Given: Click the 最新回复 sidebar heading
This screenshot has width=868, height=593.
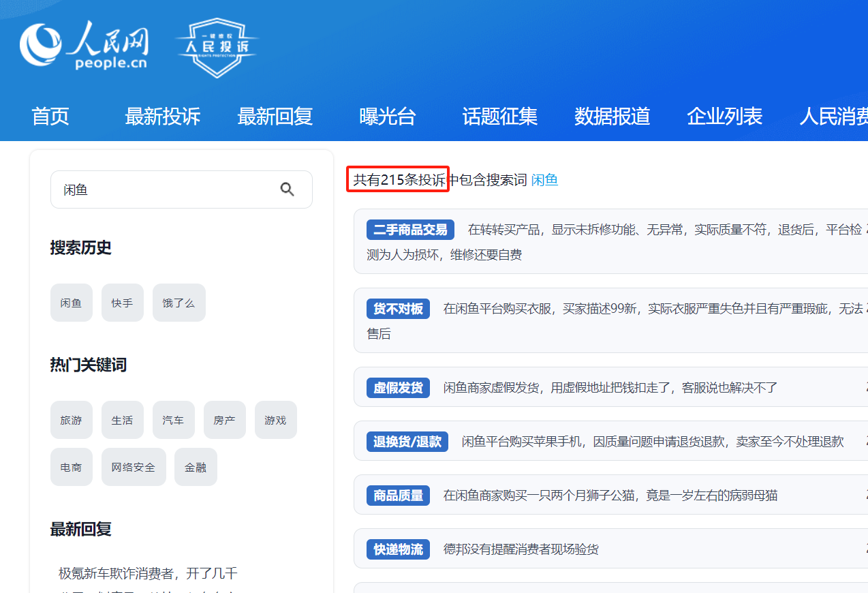Looking at the screenshot, I should point(80,529).
